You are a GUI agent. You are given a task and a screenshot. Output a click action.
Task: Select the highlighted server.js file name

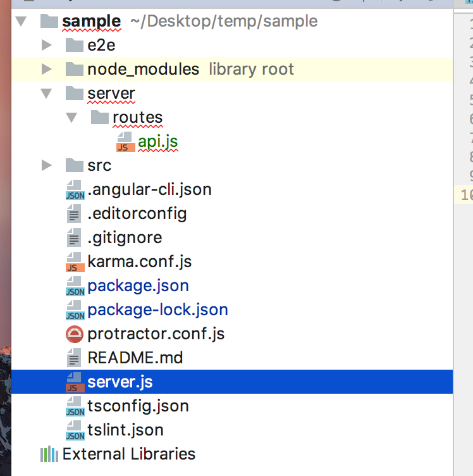tap(120, 382)
